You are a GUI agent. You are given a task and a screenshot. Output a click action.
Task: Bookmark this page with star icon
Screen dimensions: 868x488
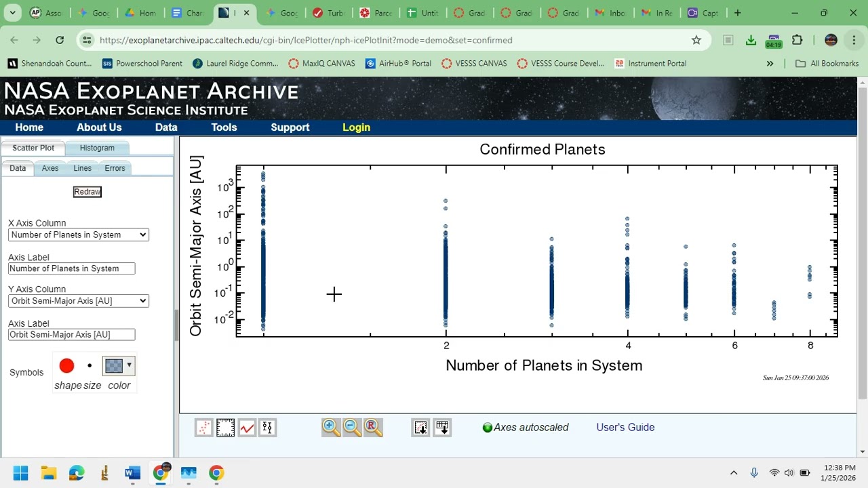coord(696,40)
